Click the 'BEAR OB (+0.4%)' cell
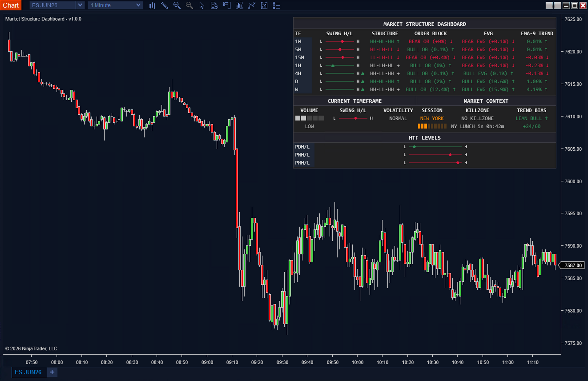 431,57
